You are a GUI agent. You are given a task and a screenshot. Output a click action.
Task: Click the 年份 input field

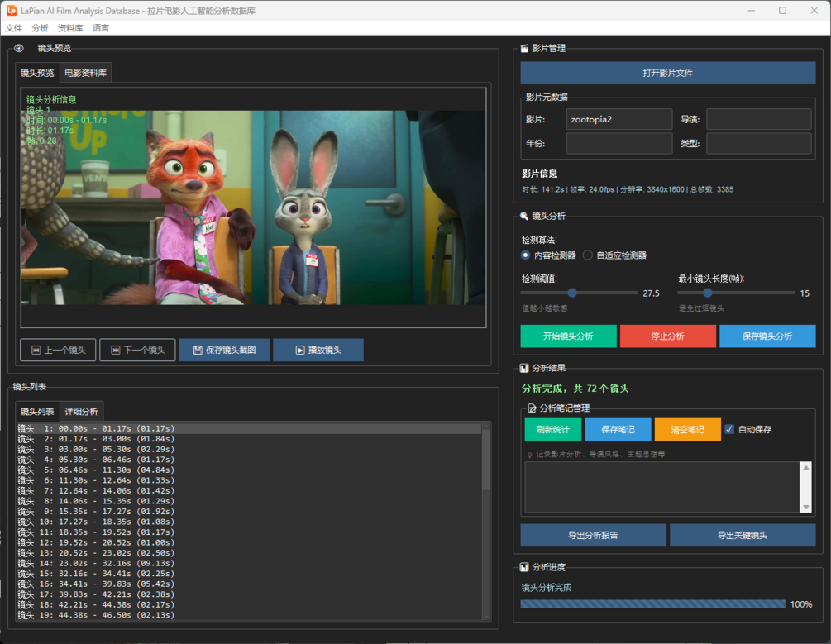(x=619, y=143)
